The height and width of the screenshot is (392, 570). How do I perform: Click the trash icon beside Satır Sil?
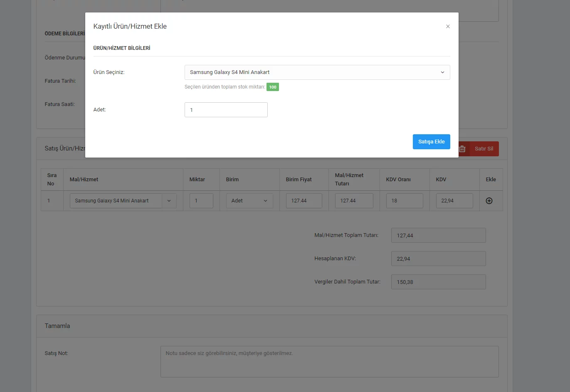click(462, 149)
